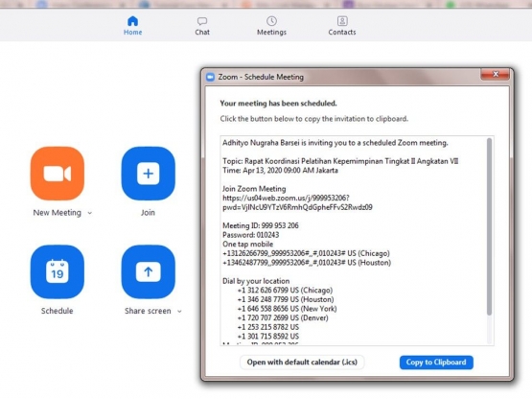Click the '+1 646 558 8656 US (New York)' number
The image size is (532, 399).
pyautogui.click(x=287, y=309)
